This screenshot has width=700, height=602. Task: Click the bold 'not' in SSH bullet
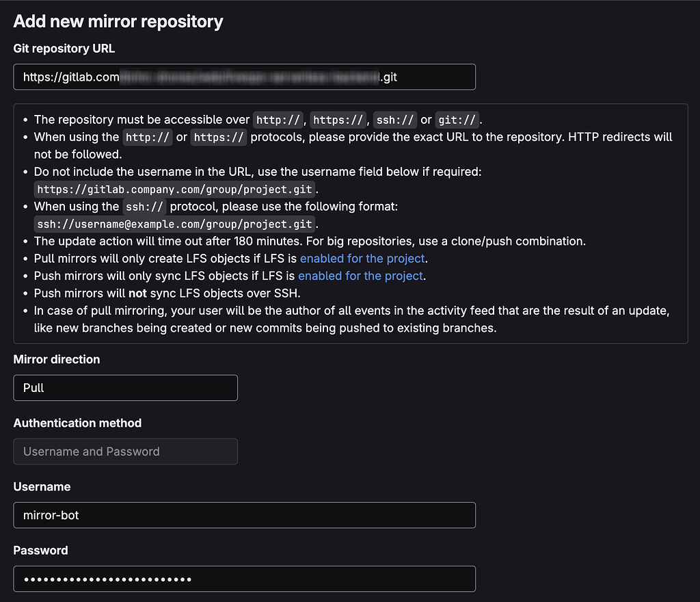click(x=137, y=293)
